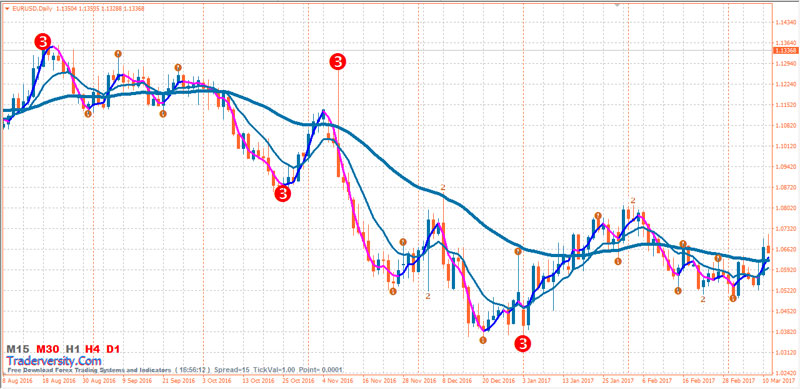Click the 13 Oct 2016 date label

[x=259, y=380]
